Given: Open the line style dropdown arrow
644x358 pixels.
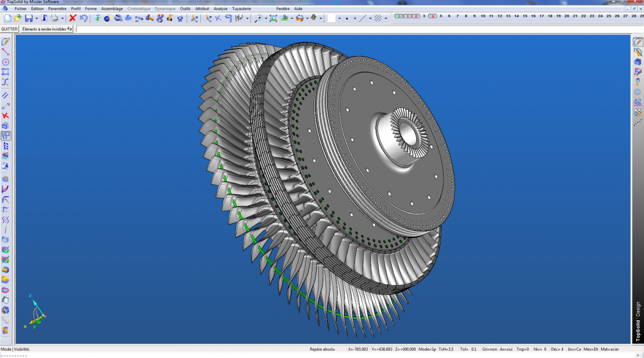Looking at the screenshot, I should 370,18.
